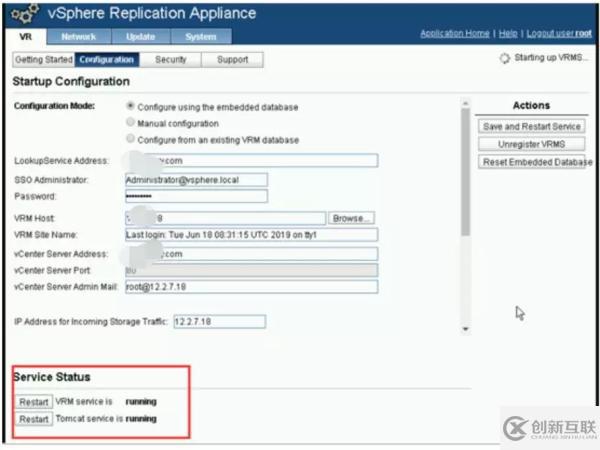This screenshot has height=450, width=600.
Task: Click the configuration panel scrollbar thumb
Action: pos(465,171)
